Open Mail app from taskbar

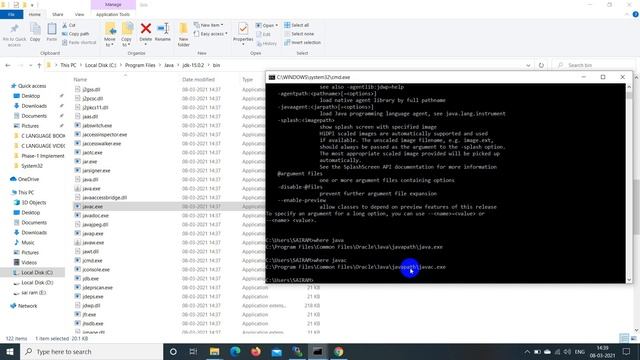pyautogui.click(x=277, y=351)
